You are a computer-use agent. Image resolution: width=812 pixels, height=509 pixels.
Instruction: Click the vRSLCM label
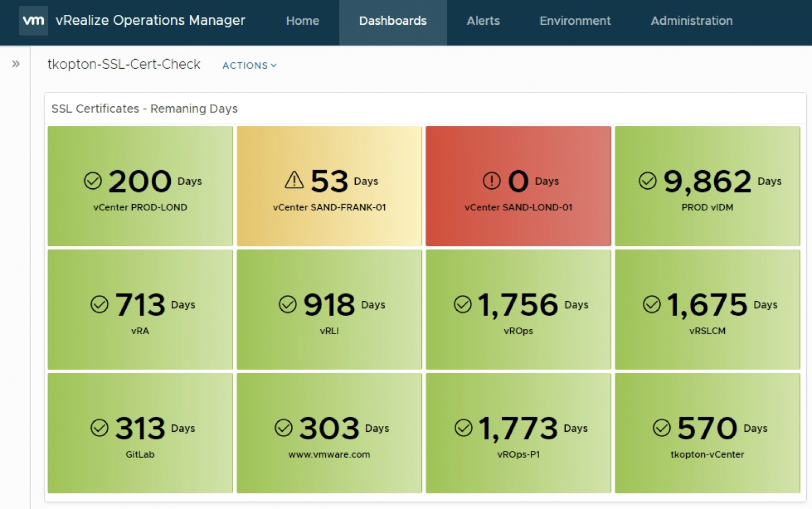point(707,331)
